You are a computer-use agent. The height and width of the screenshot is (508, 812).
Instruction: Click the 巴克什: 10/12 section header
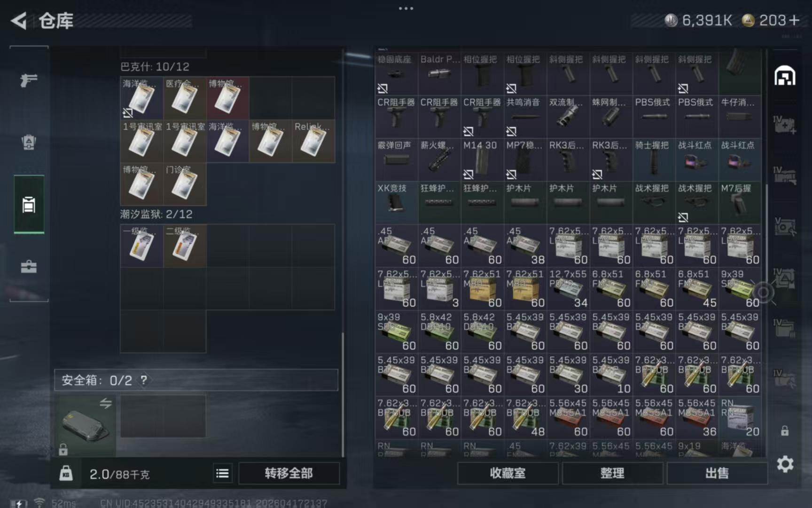[x=155, y=67]
